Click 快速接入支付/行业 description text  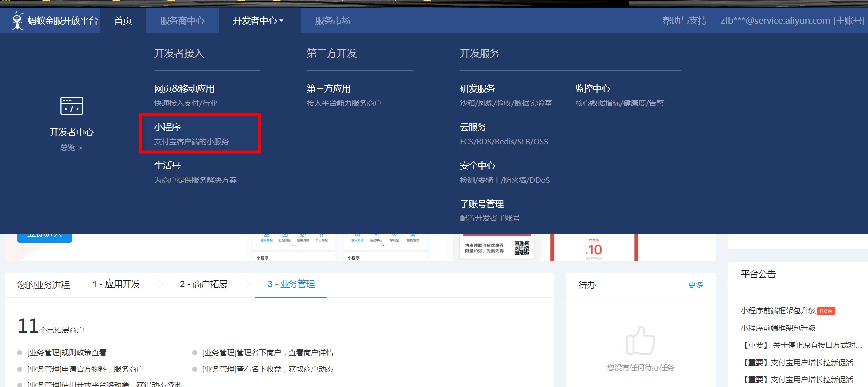[x=186, y=103]
